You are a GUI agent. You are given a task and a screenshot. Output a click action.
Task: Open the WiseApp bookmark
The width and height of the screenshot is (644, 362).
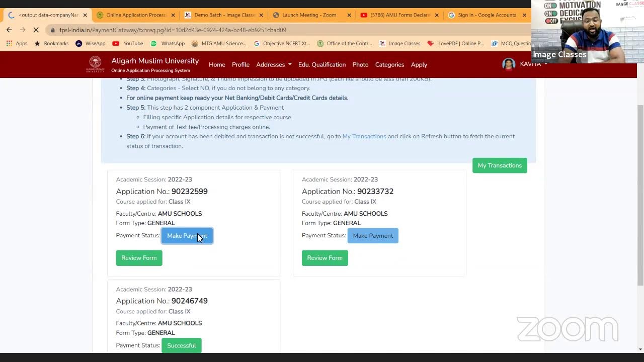[91, 44]
